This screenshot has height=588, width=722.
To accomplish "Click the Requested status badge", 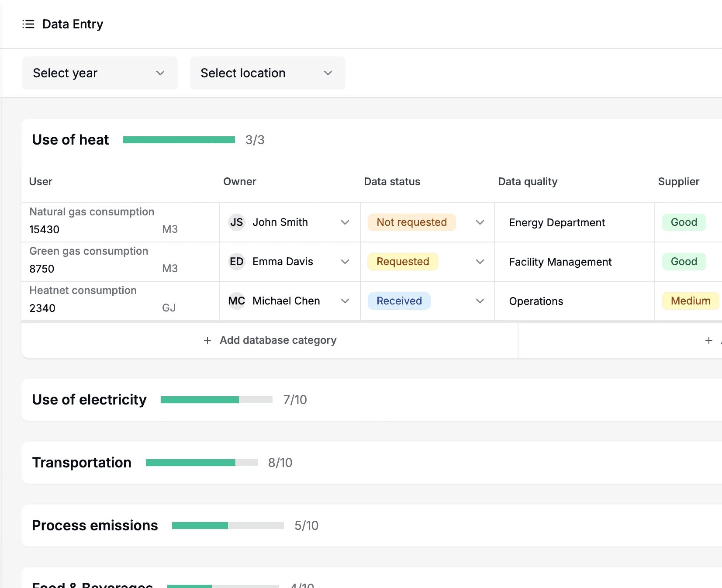I will (x=403, y=262).
